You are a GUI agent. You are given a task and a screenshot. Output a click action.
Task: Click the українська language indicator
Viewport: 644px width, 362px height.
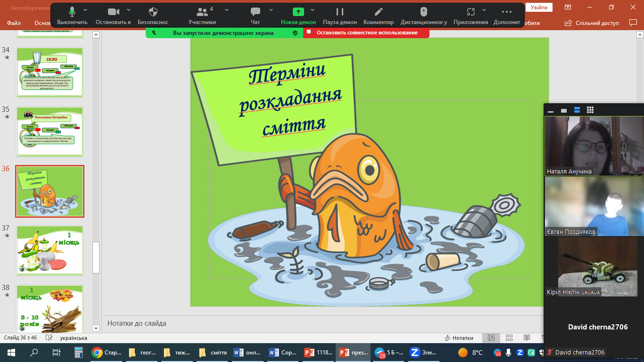coord(74,338)
